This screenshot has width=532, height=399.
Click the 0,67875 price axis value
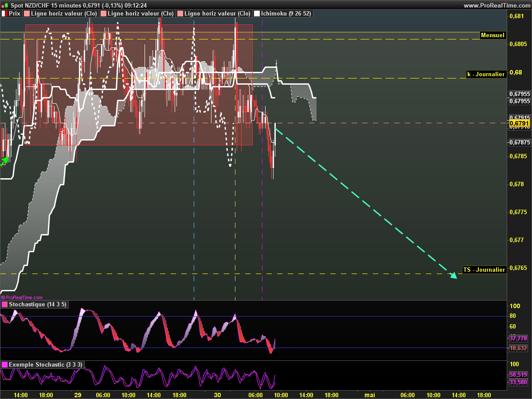tap(520, 142)
